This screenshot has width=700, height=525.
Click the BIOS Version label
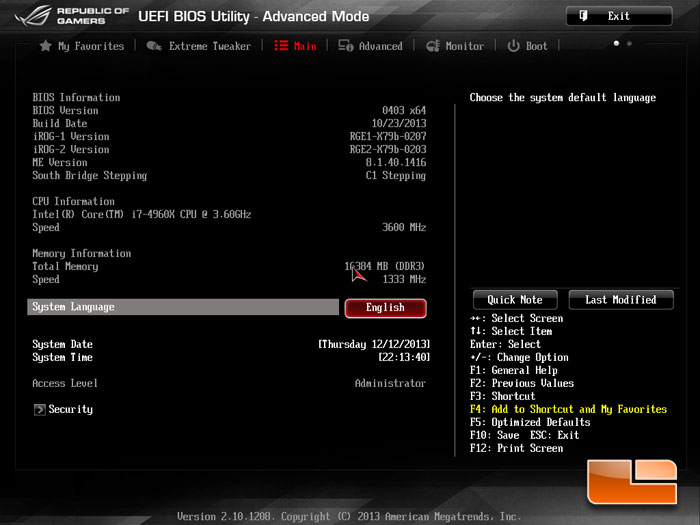point(65,110)
